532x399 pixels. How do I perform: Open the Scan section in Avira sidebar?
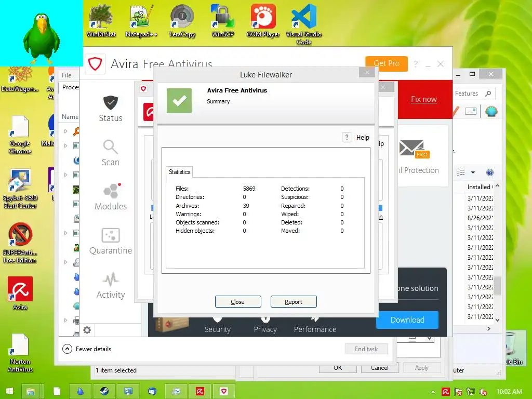click(110, 153)
